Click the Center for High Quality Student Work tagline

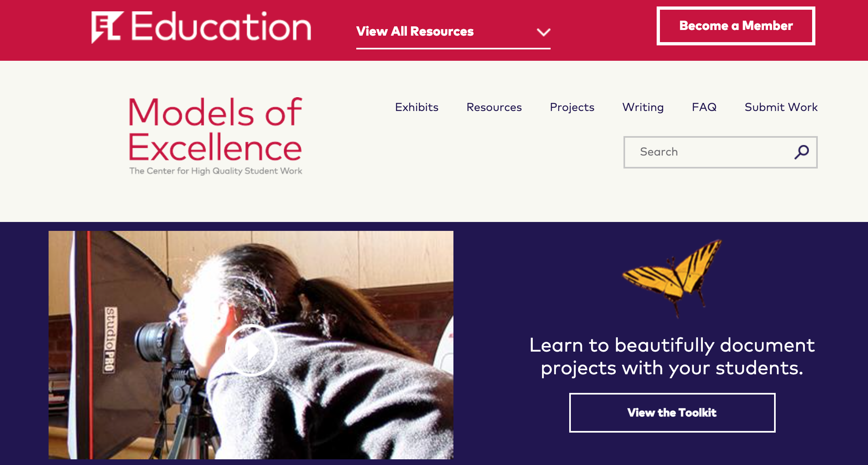pyautogui.click(x=216, y=171)
